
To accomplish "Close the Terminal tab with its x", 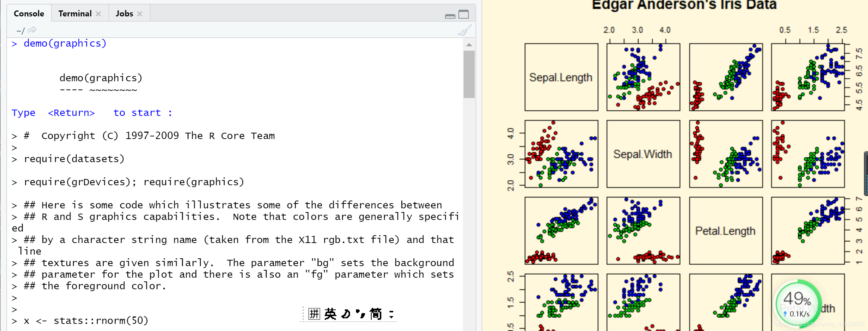I will 98,14.
